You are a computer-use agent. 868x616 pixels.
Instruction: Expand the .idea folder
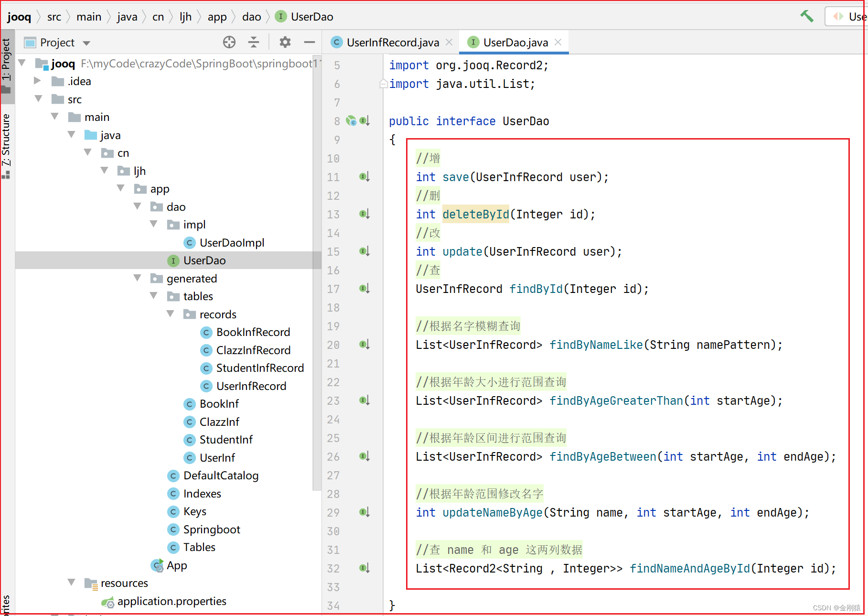point(38,81)
